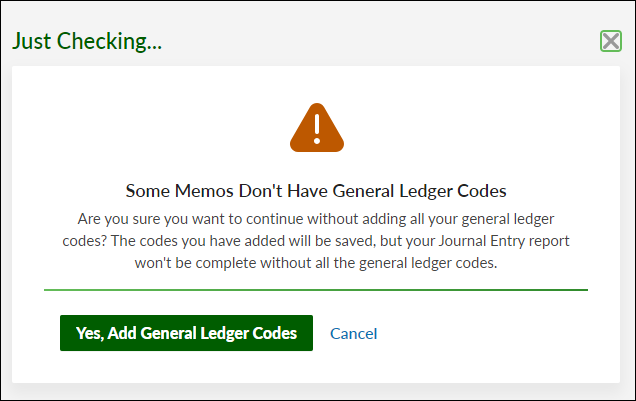Click the word "Just" in the dialog title

[32, 42]
